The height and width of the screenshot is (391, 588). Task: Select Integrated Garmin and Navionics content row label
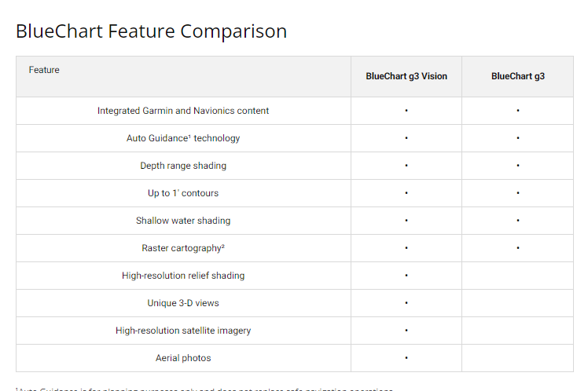click(183, 111)
